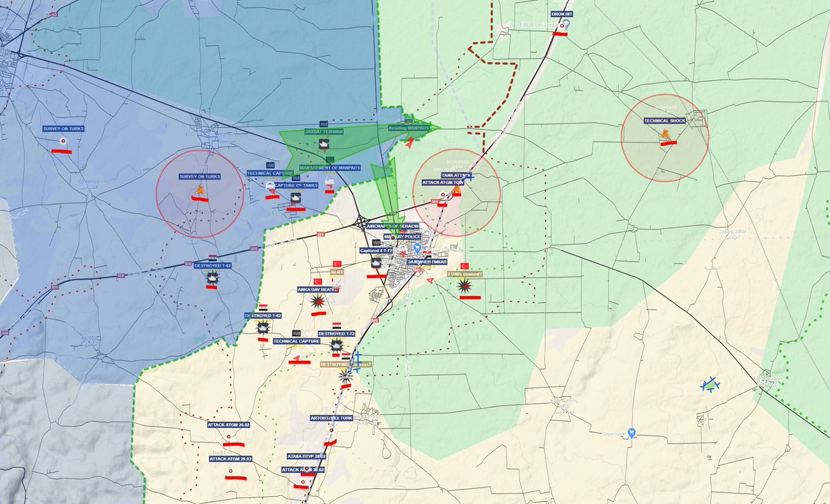
Task: Click the Supermarket shopping cart icon
Action: pos(631,433)
